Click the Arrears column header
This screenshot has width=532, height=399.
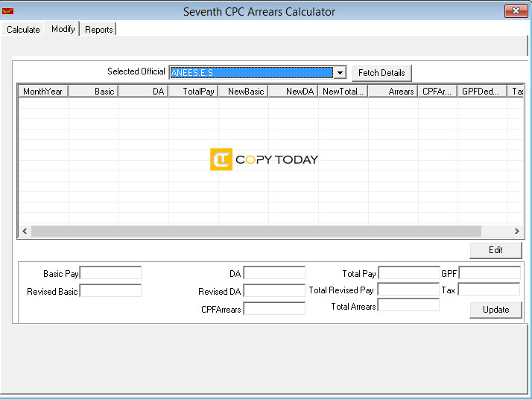(393, 92)
